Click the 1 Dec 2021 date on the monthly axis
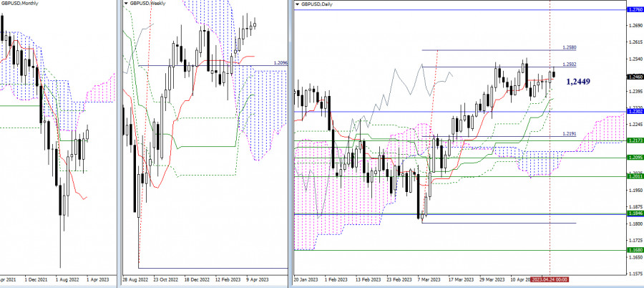644x288 pixels. coord(36,279)
